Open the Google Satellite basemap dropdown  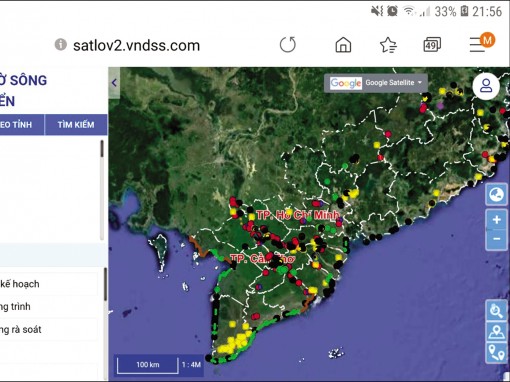point(376,83)
